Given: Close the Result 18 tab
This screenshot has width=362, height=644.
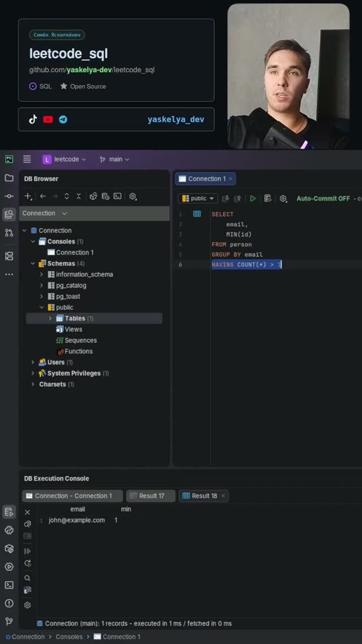Looking at the screenshot, I should click(223, 496).
